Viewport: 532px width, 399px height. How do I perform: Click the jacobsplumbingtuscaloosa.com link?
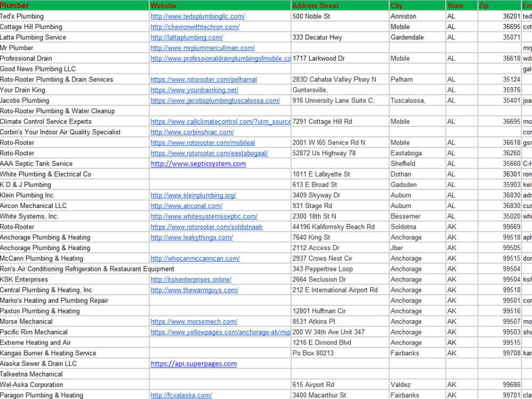[x=215, y=101]
